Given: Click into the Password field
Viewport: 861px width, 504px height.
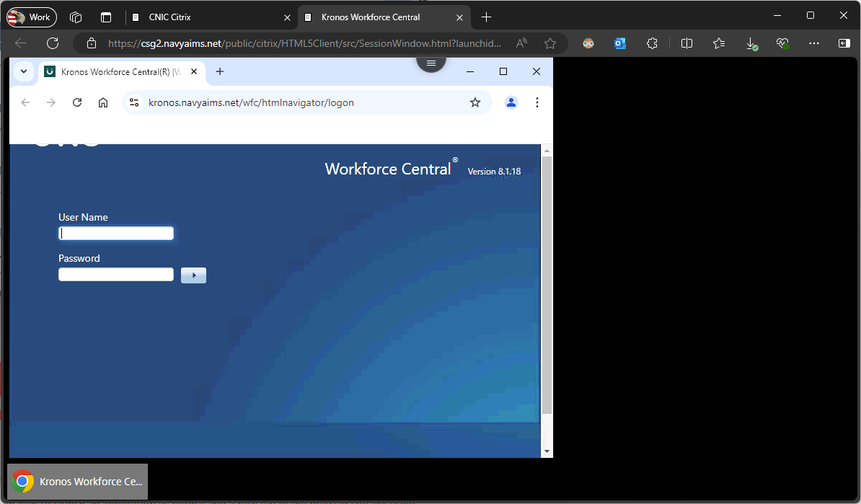Looking at the screenshot, I should coord(116,275).
